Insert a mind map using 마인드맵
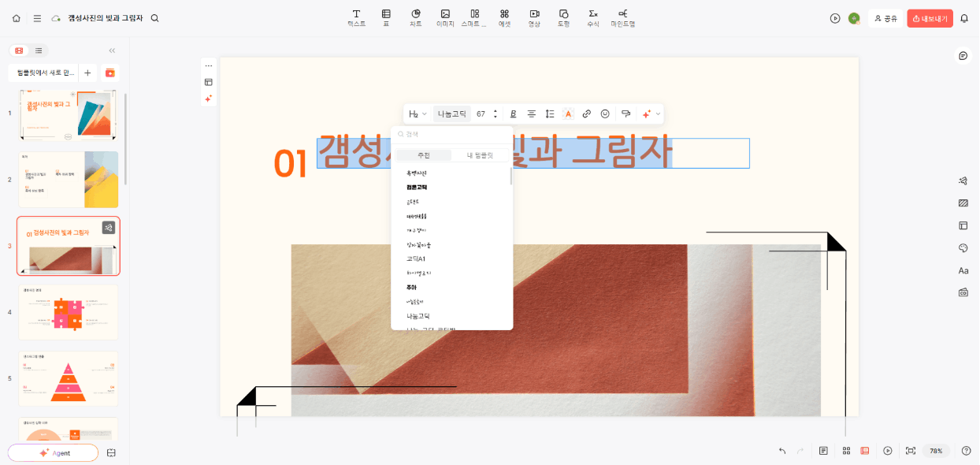Image resolution: width=980 pixels, height=465 pixels. point(623,18)
